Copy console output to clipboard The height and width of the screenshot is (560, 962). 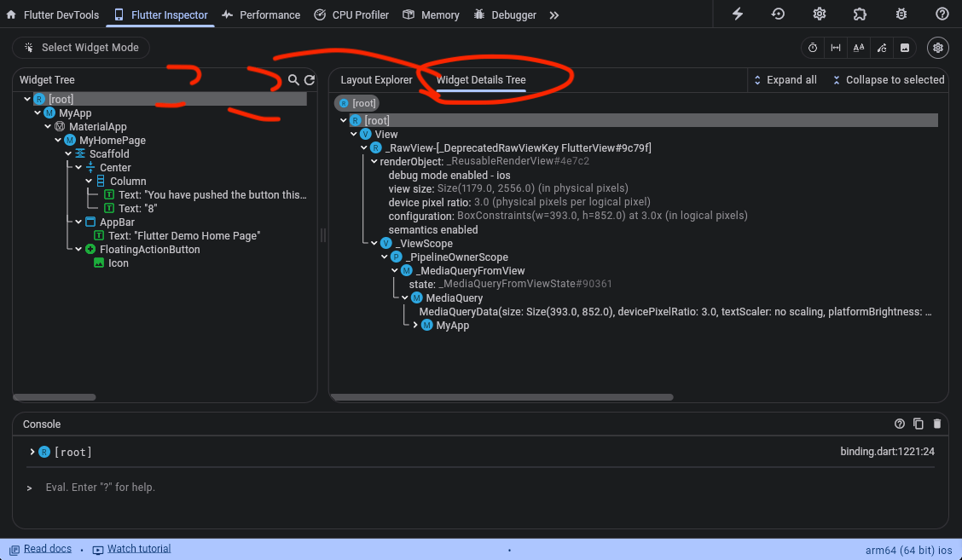point(919,424)
